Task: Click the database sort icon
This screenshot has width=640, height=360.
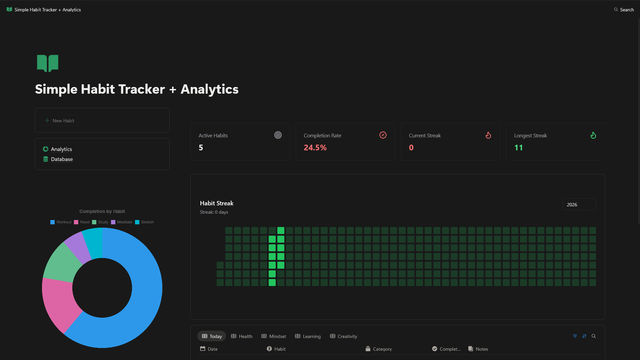Action: click(x=584, y=336)
